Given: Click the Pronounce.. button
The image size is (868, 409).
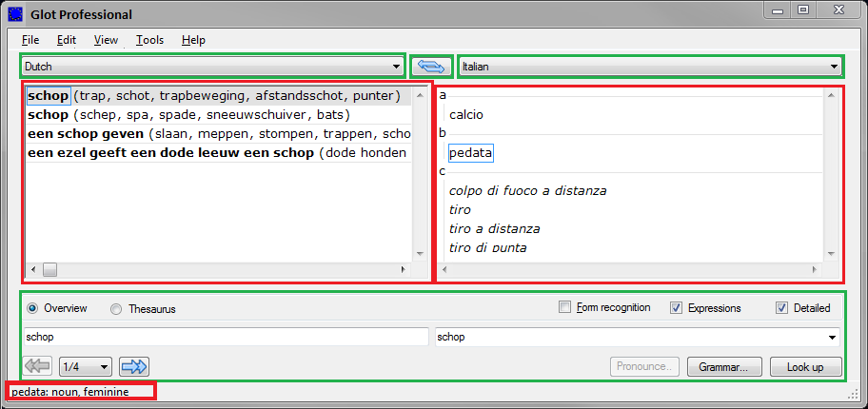Looking at the screenshot, I should tap(643, 366).
